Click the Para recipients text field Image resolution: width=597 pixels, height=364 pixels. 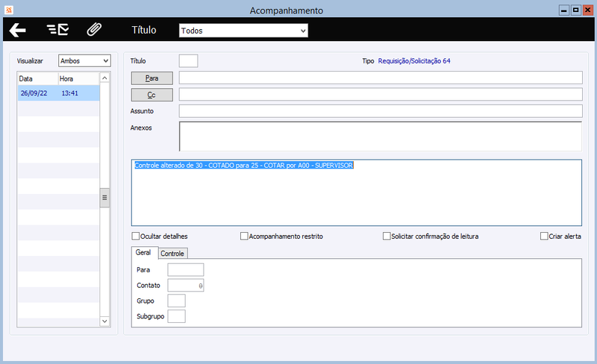(x=381, y=78)
